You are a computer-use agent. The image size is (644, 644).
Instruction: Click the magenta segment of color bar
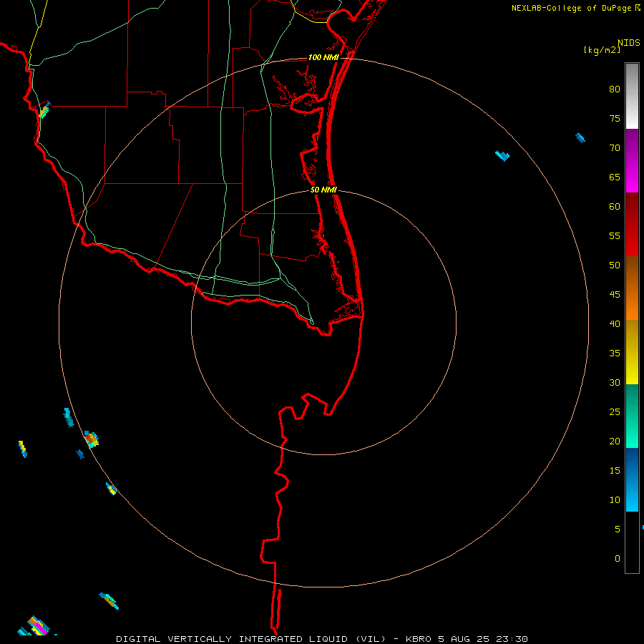pyautogui.click(x=632, y=160)
